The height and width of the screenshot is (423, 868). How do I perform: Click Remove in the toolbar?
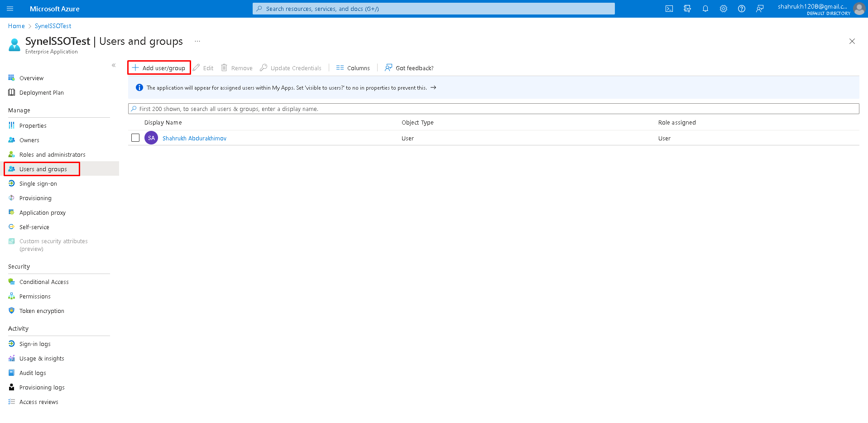237,68
